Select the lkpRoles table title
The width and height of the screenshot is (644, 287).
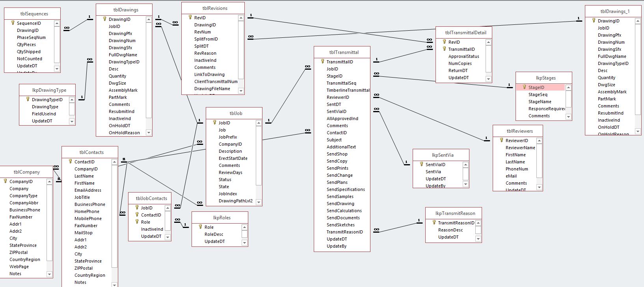coord(222,218)
